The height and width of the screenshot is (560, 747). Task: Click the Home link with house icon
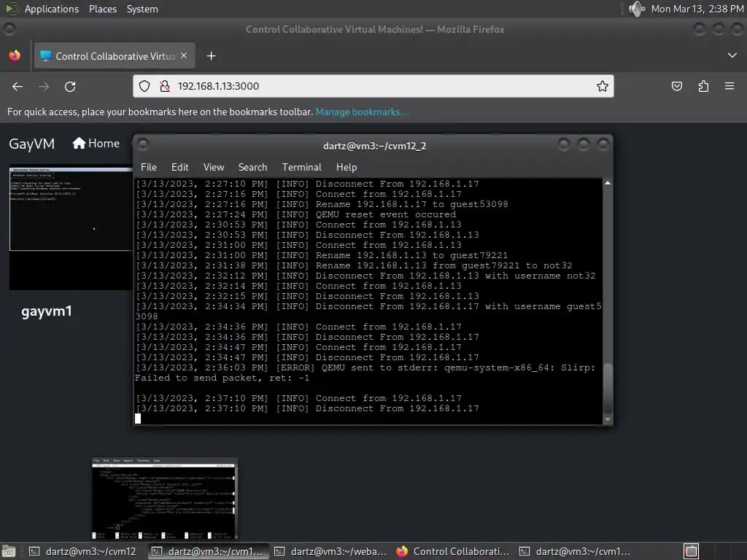[96, 144]
